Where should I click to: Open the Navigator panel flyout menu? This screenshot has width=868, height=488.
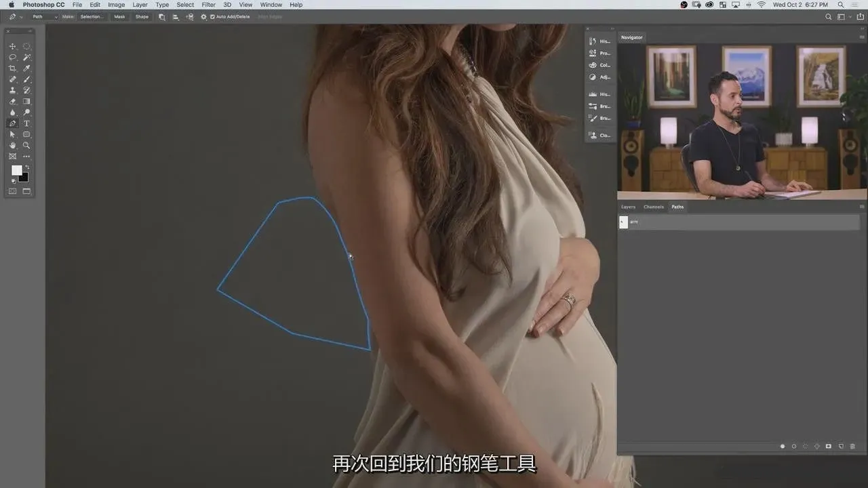(861, 37)
